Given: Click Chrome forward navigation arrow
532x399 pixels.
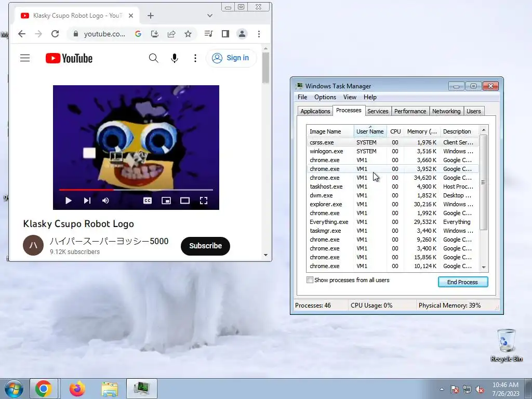Looking at the screenshot, I should coord(38,34).
